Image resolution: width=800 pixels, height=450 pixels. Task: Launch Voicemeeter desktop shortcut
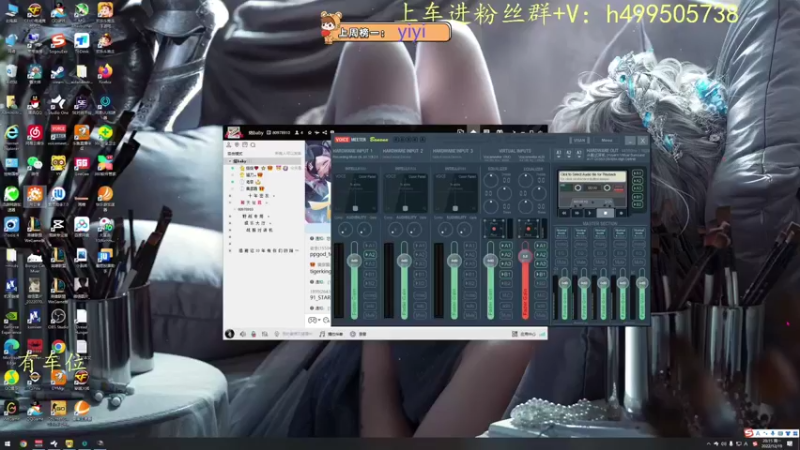(x=58, y=134)
